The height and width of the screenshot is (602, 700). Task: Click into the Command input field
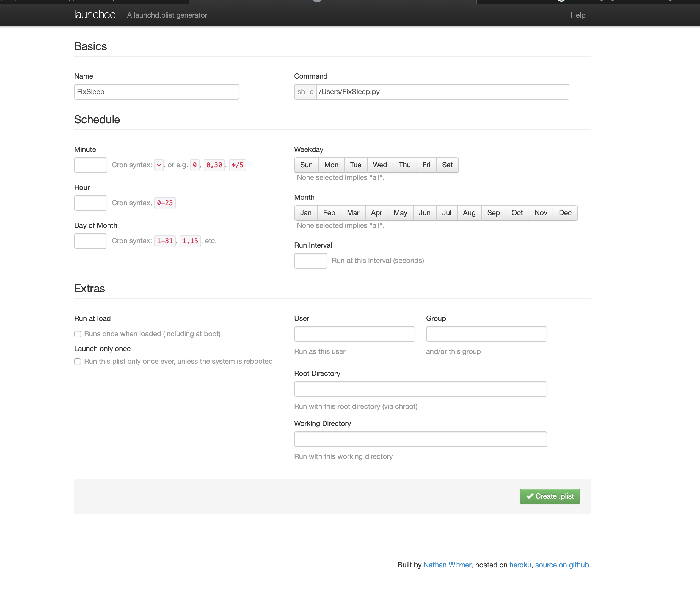click(442, 92)
